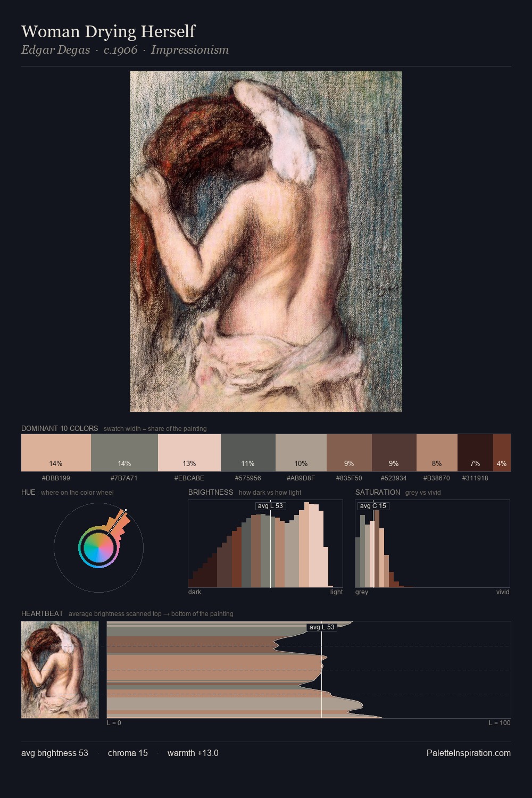This screenshot has width=532, height=798.
Task: Click "avg L 53" label in brightness histogram
Action: [270, 506]
